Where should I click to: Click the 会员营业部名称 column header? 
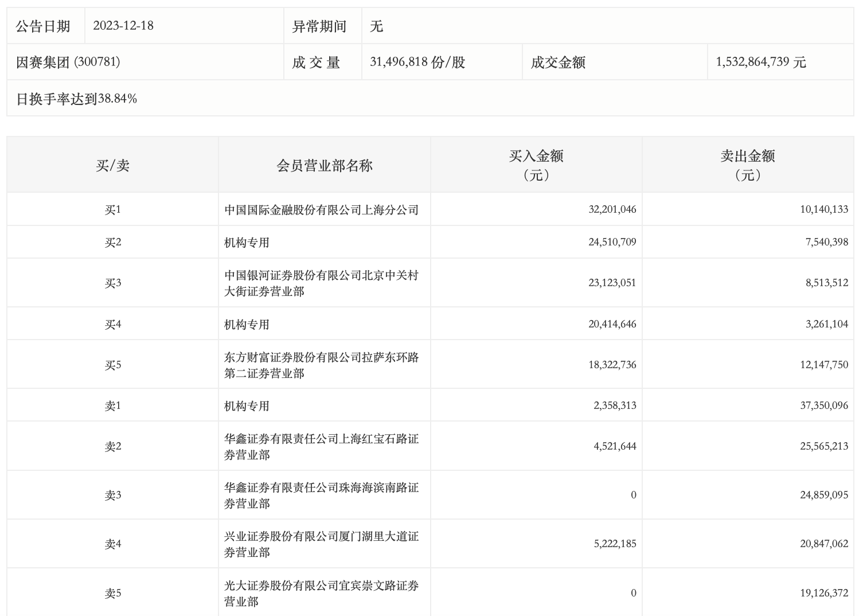coord(325,166)
